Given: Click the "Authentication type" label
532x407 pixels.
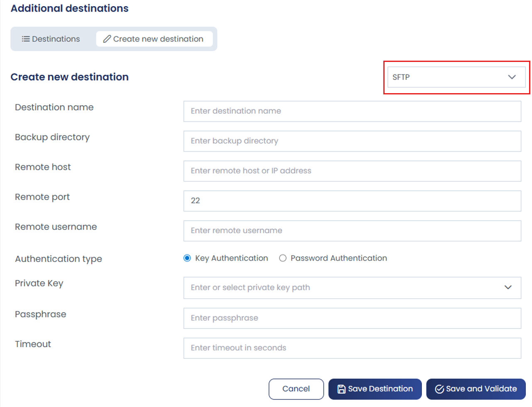Looking at the screenshot, I should (x=59, y=259).
